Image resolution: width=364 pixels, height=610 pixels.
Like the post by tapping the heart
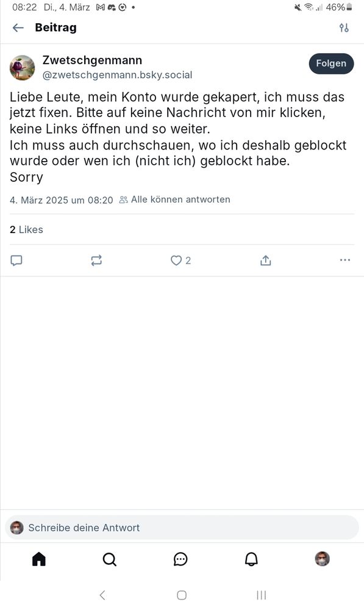[x=176, y=260]
